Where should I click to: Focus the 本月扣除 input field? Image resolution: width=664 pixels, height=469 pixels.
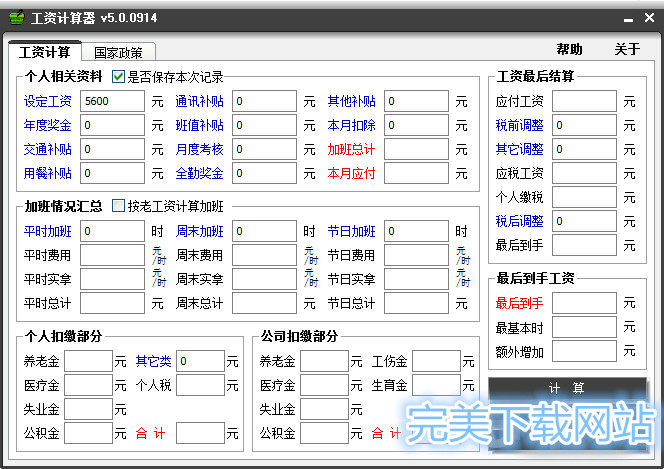416,125
